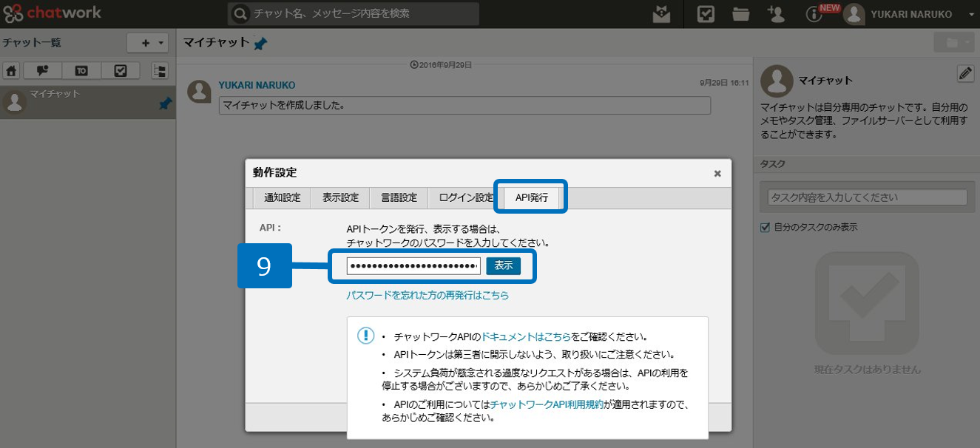Click the Chatwork logo

pyautogui.click(x=52, y=13)
